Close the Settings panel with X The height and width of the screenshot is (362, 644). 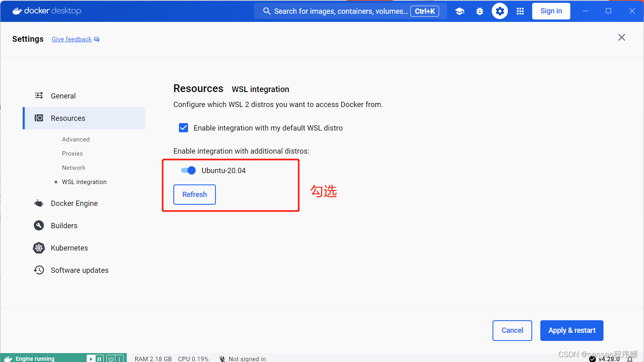pyautogui.click(x=622, y=37)
